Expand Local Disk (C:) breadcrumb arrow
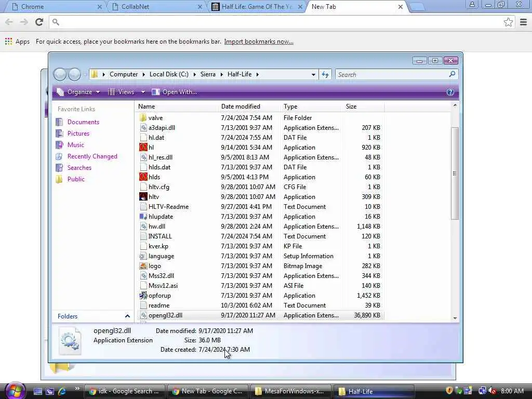 (194, 74)
